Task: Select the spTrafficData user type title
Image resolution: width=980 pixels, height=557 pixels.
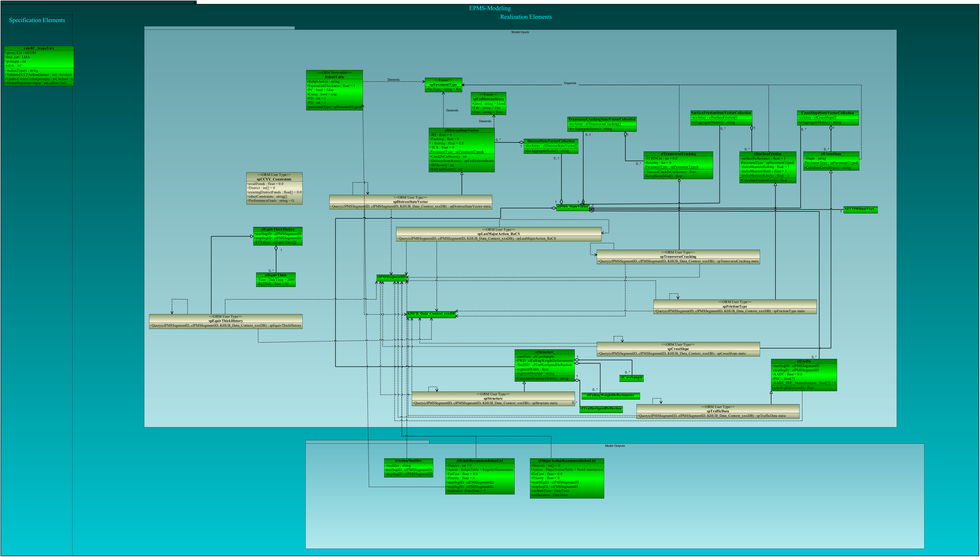Action: [x=718, y=411]
